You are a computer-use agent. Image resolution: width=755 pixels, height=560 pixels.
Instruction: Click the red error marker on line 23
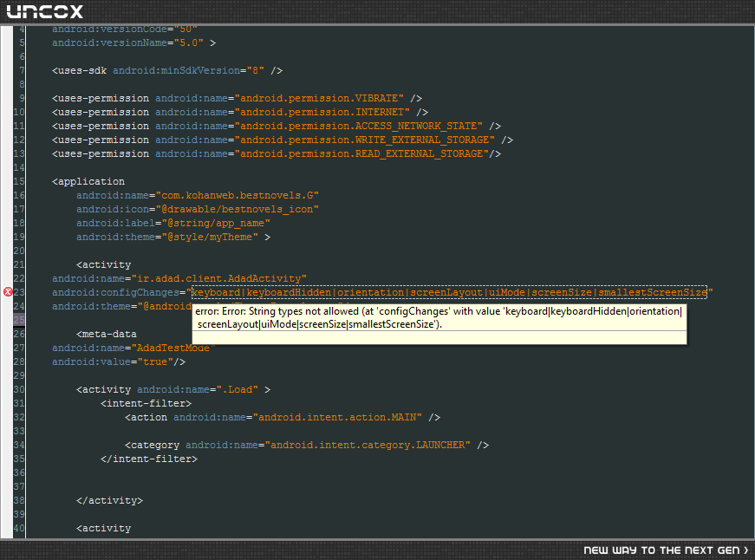8,292
